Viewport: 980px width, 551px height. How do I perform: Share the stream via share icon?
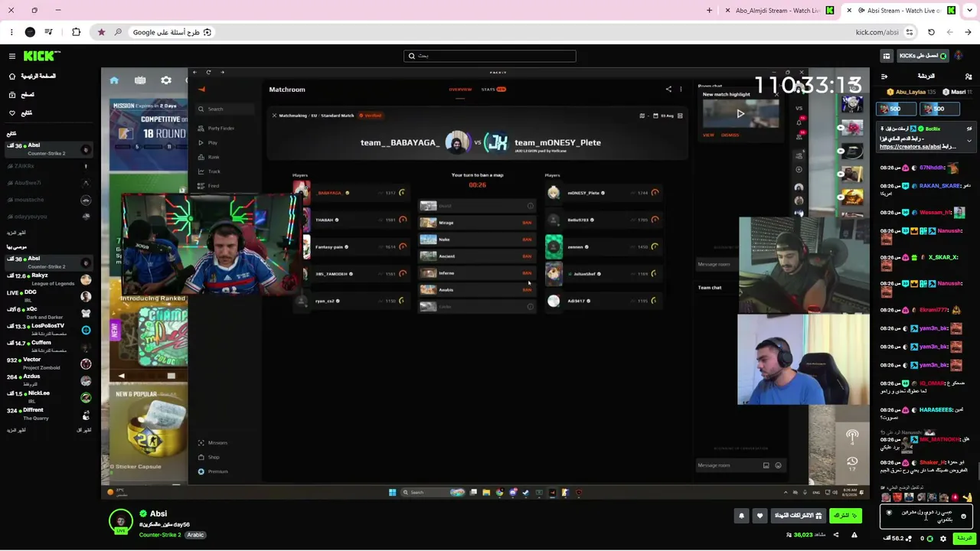[835, 535]
